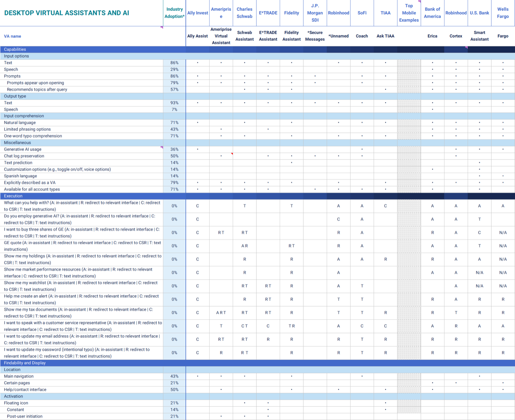
Task: Select the 'Ally Assist' cell
Action: [198, 36]
